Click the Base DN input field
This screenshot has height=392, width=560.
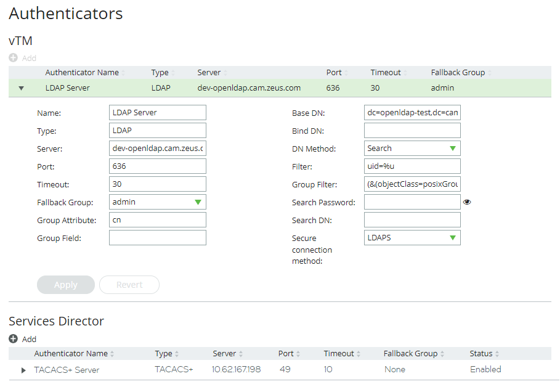(412, 113)
